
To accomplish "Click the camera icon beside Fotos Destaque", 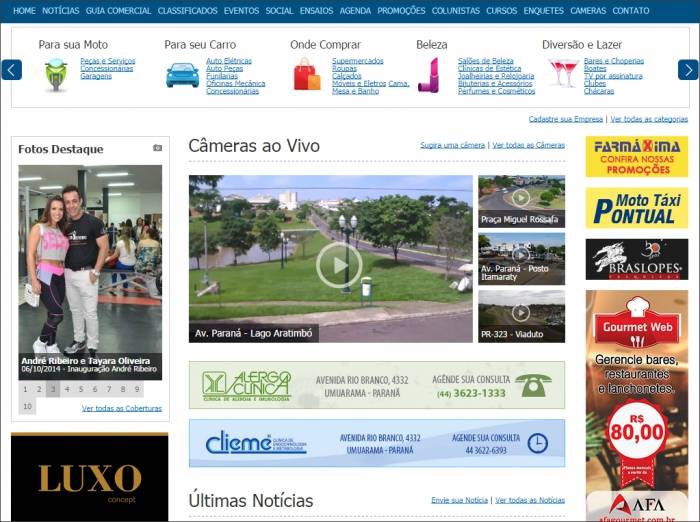I will click(157, 148).
